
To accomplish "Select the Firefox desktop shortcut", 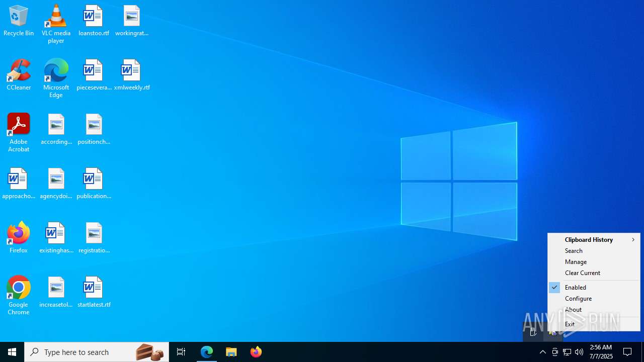I will coord(19,238).
